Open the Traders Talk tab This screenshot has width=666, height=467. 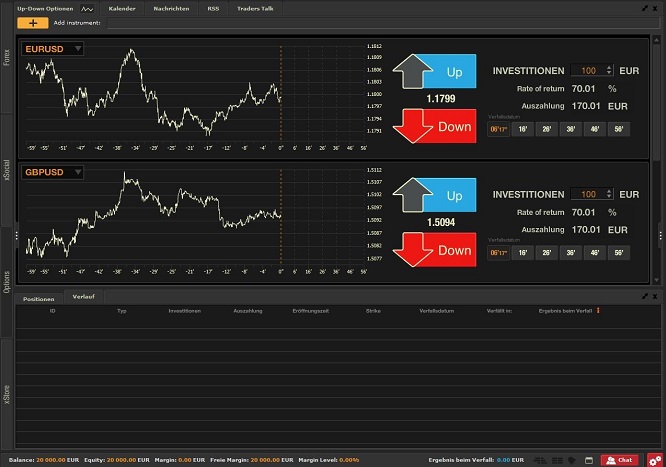[x=255, y=8]
